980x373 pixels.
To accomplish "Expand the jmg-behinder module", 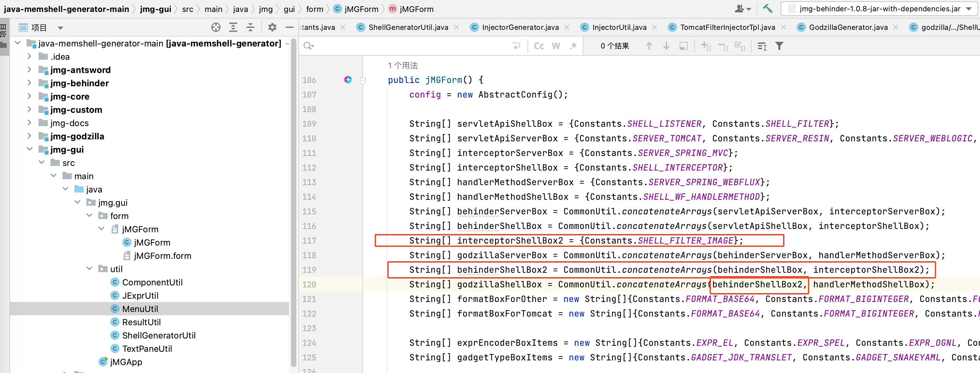I will (29, 83).
